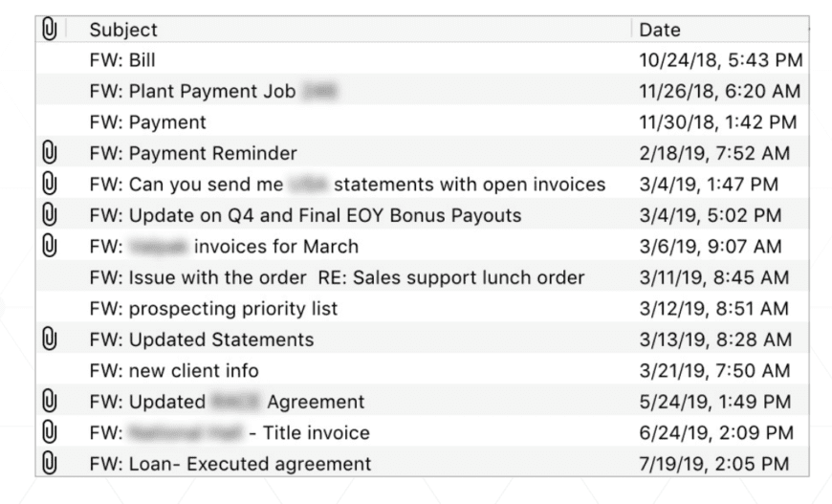This screenshot has height=504, width=832.
Task: Click the attachment column header paperclip icon
Action: (x=50, y=30)
